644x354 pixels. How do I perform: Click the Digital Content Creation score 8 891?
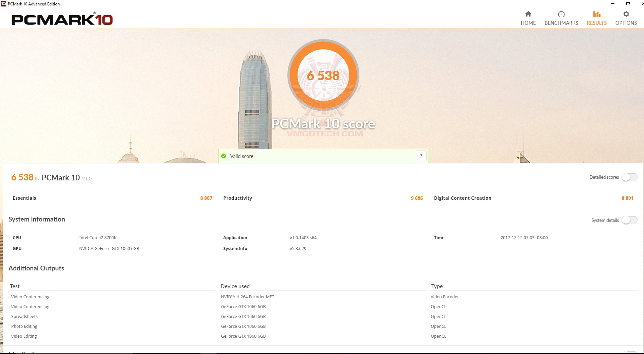[627, 198]
